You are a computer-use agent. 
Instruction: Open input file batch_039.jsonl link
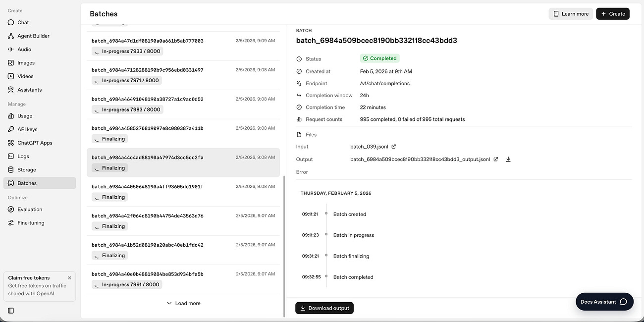[373, 147]
